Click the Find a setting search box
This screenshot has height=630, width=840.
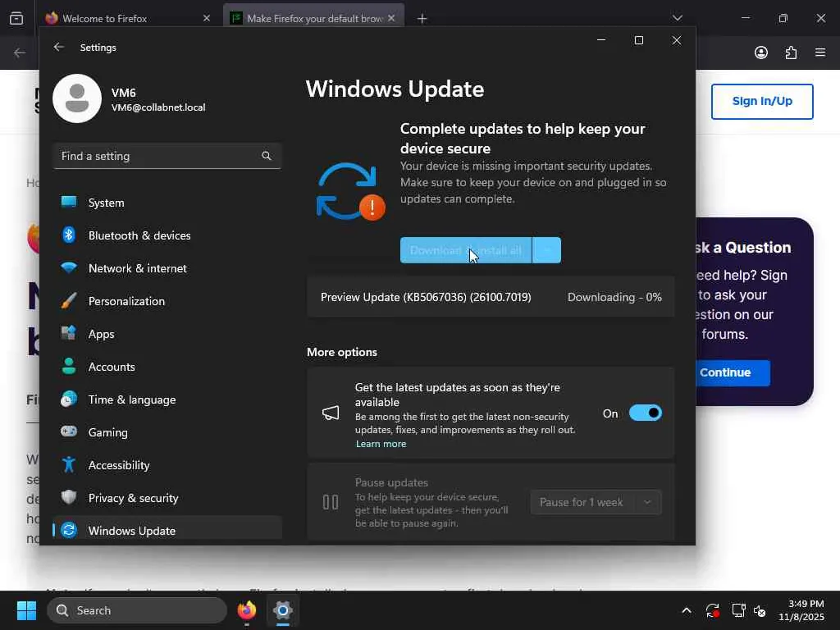pos(167,156)
